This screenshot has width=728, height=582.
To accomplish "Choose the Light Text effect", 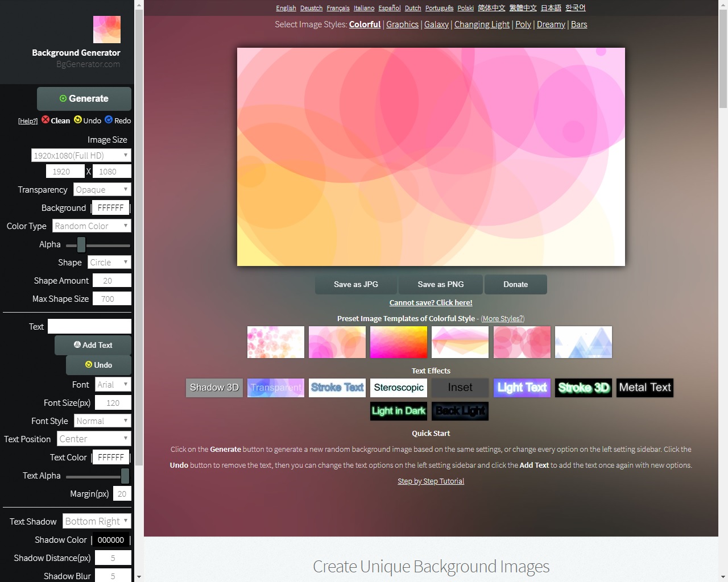I will click(x=522, y=388).
